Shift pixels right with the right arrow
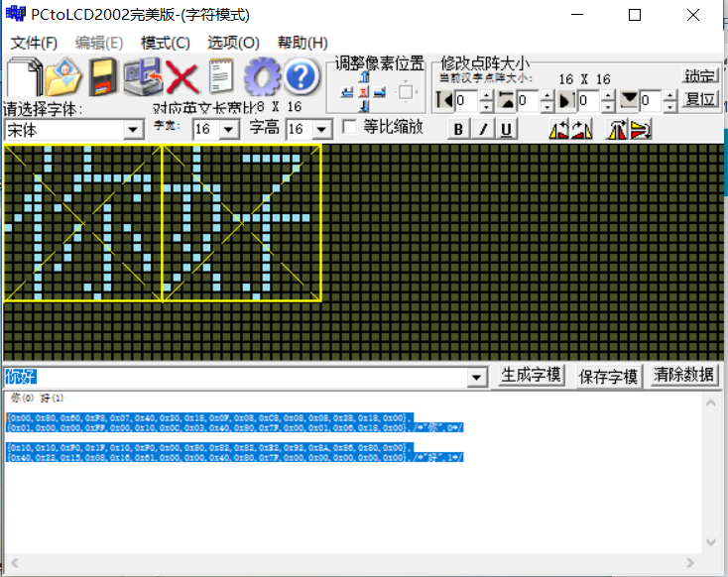 [x=380, y=92]
